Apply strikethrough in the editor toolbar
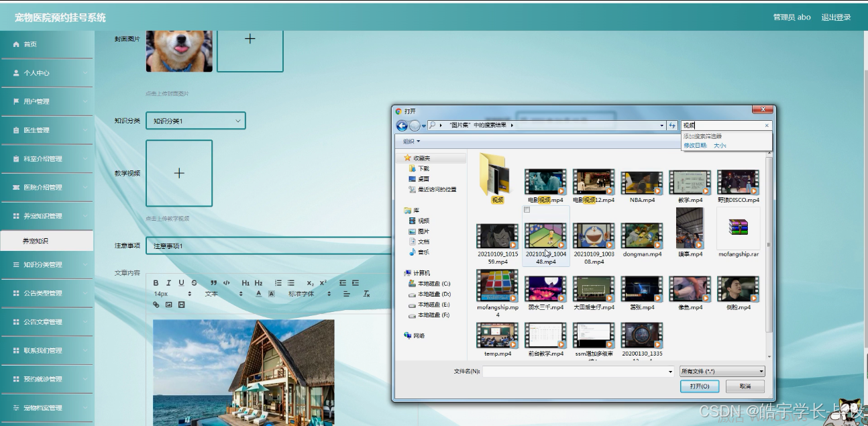This screenshot has height=426, width=868. (194, 283)
